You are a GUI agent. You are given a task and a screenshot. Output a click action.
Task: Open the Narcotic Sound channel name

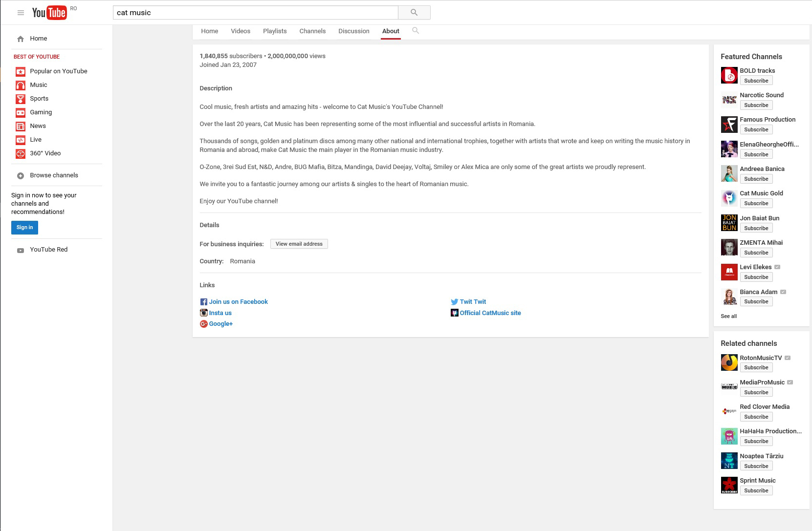click(762, 95)
